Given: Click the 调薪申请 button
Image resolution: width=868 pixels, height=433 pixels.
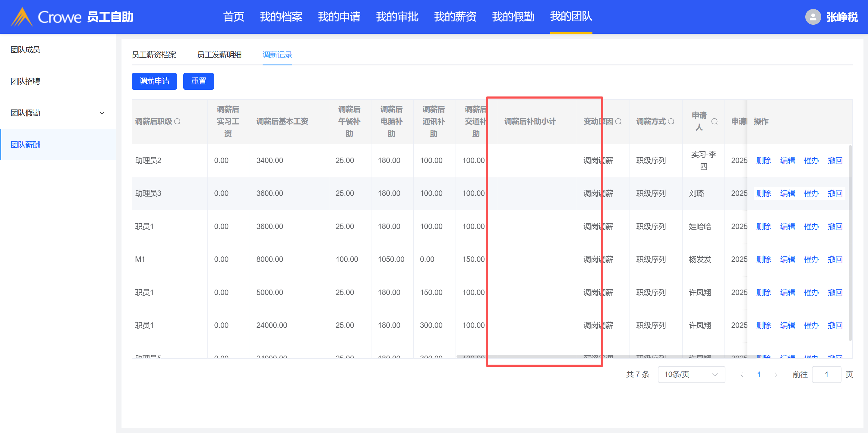Looking at the screenshot, I should click(x=154, y=81).
